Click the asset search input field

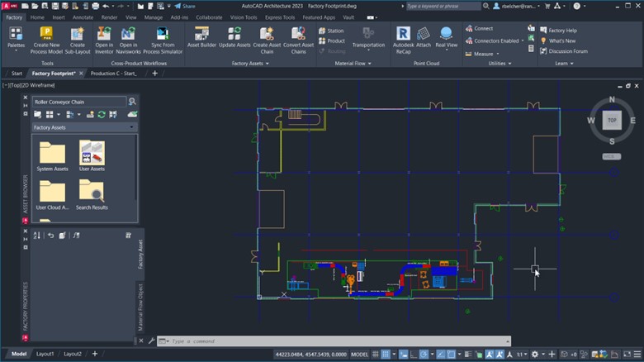pyautogui.click(x=79, y=102)
